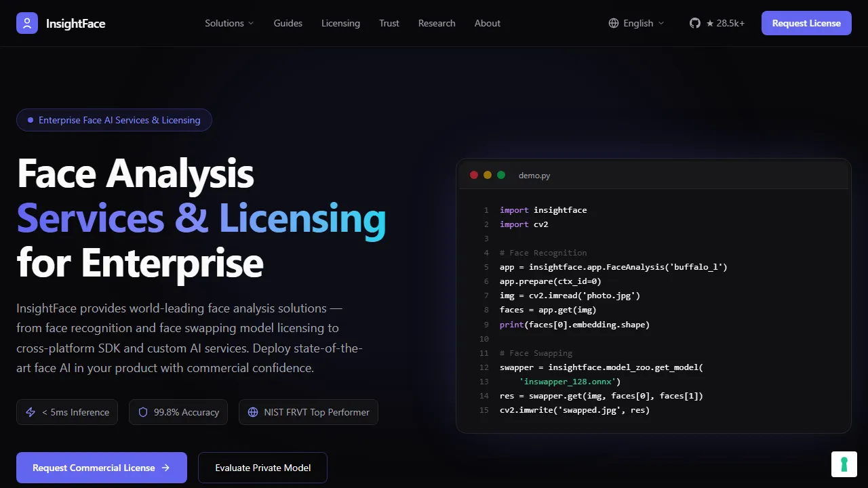Open the Guides nav item

(x=288, y=23)
